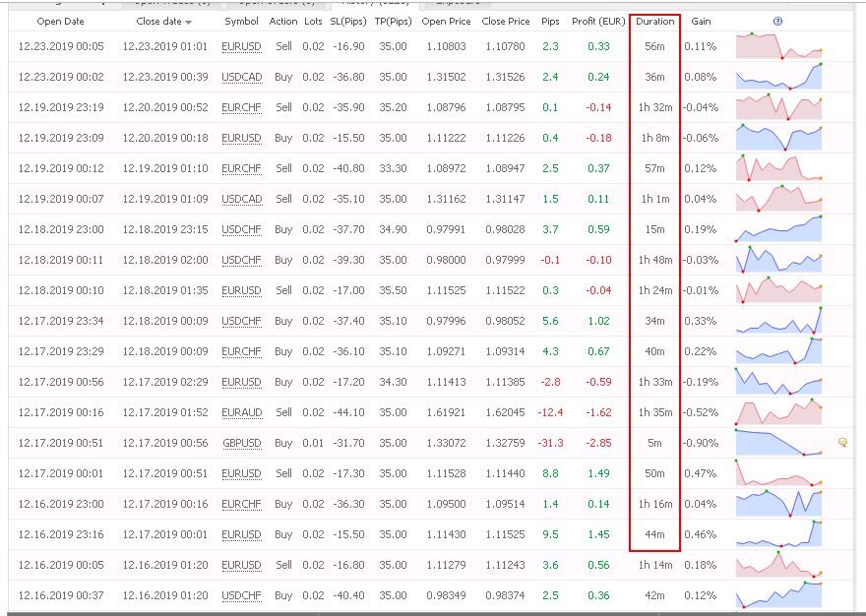View sparkline chart for 36m USDCAD trade

coord(778,76)
